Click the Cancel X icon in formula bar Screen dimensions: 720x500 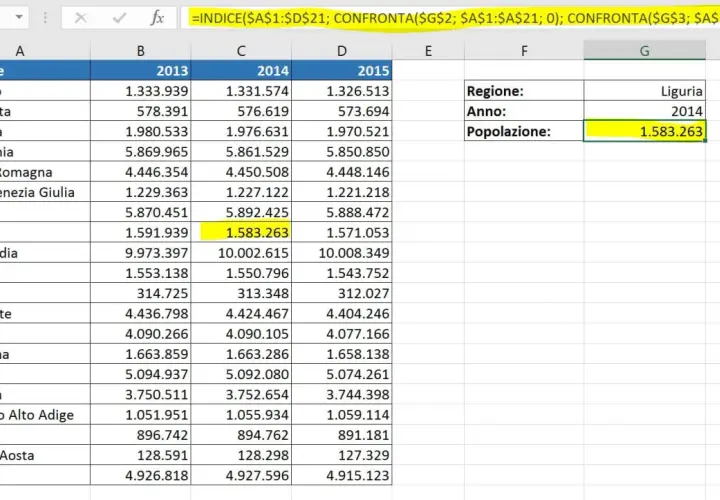click(x=81, y=18)
